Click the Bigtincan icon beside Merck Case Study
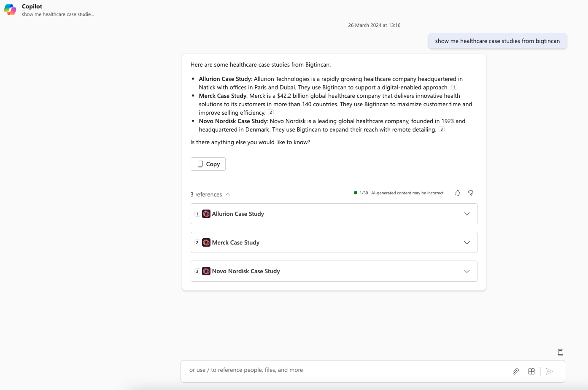Image resolution: width=588 pixels, height=390 pixels. pos(206,242)
